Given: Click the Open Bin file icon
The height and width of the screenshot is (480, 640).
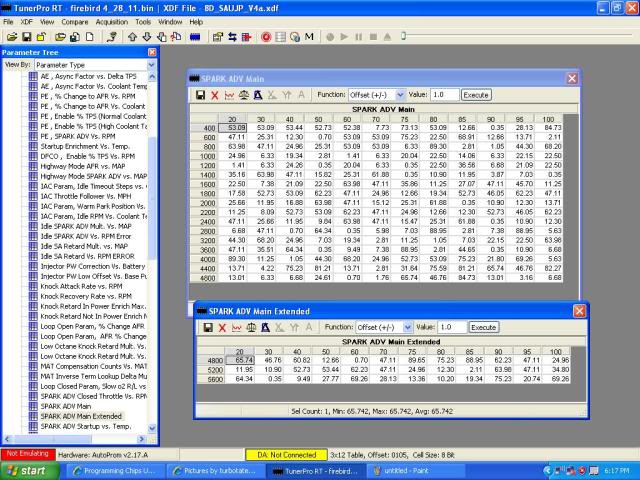Looking at the screenshot, I should [x=12, y=37].
